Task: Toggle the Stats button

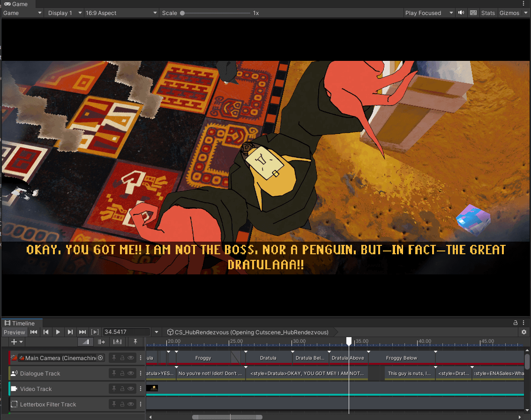Action: pos(488,13)
